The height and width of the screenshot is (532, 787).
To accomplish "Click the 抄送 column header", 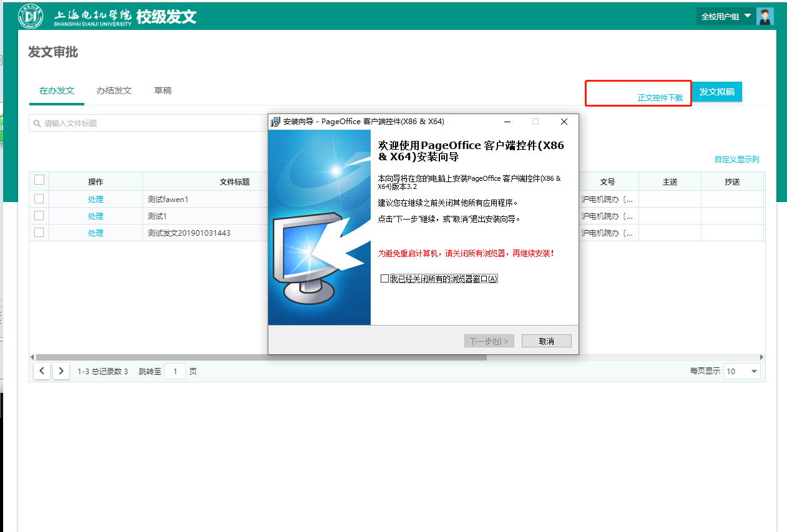I will tap(732, 182).
